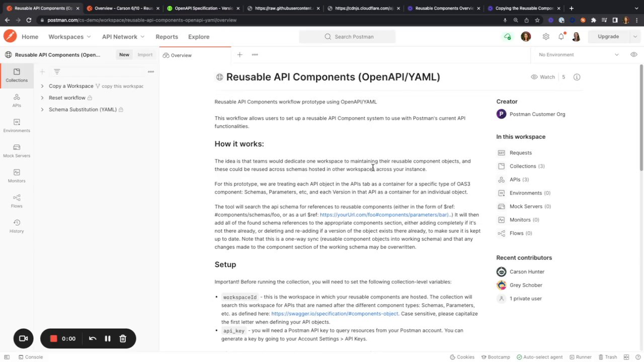Open Trash in status bar
The width and height of the screenshot is (644, 362).
click(x=607, y=357)
